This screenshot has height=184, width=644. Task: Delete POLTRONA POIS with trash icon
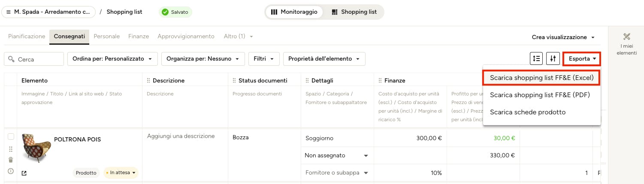[x=11, y=160]
